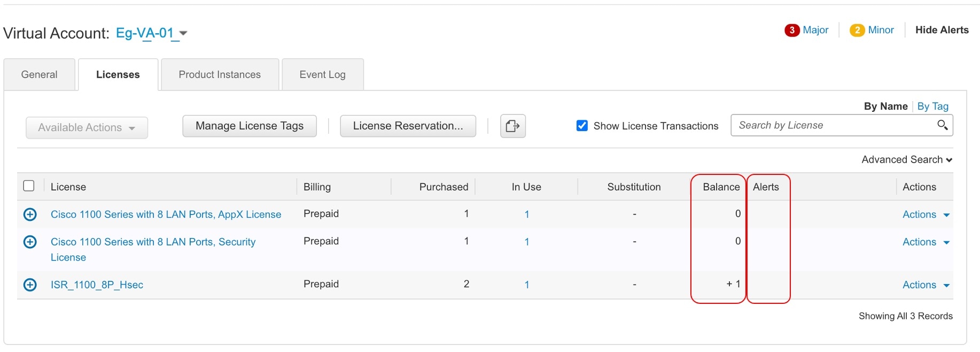
Task: Open Cisco 1100 Security License link
Action: pyautogui.click(x=153, y=249)
